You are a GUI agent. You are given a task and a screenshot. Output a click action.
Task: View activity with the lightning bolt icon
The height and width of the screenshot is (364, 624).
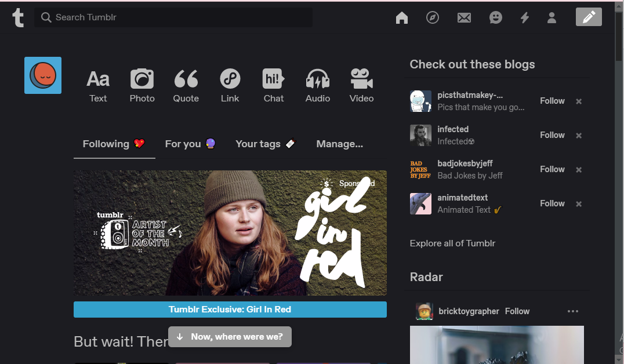[524, 17]
